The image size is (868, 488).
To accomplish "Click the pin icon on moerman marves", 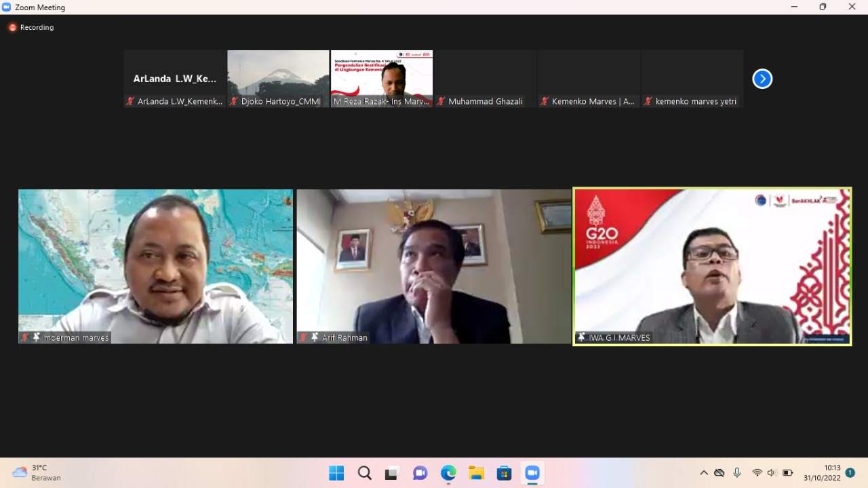I will 37,337.
